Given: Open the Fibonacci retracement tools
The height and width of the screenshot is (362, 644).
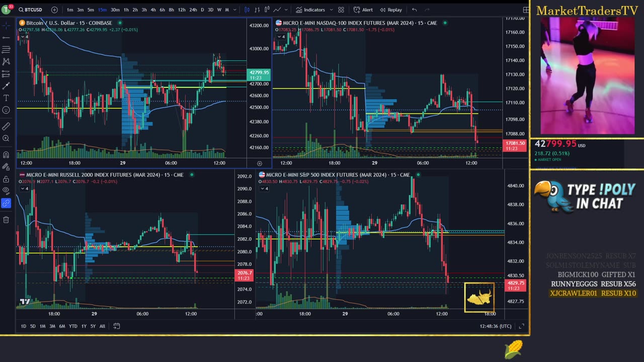Looking at the screenshot, I should [6, 49].
